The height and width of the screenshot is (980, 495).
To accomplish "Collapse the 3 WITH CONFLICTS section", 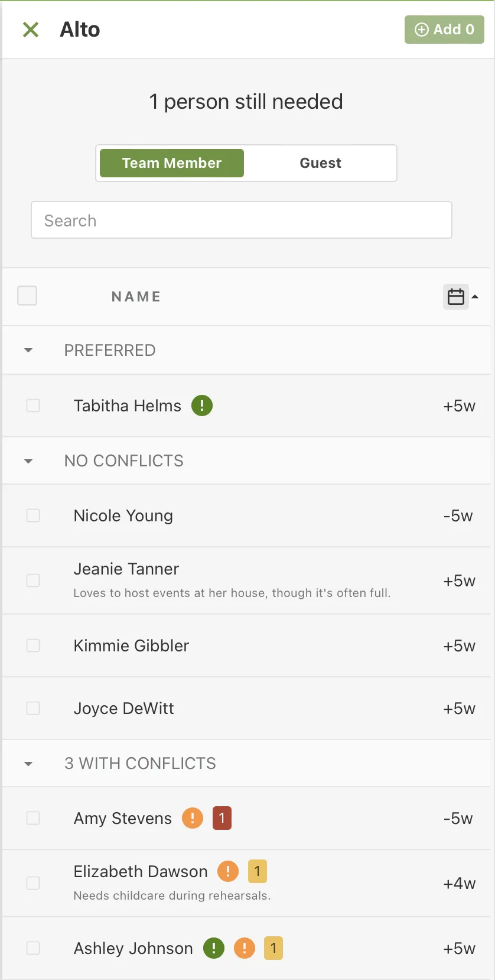I will [x=28, y=763].
